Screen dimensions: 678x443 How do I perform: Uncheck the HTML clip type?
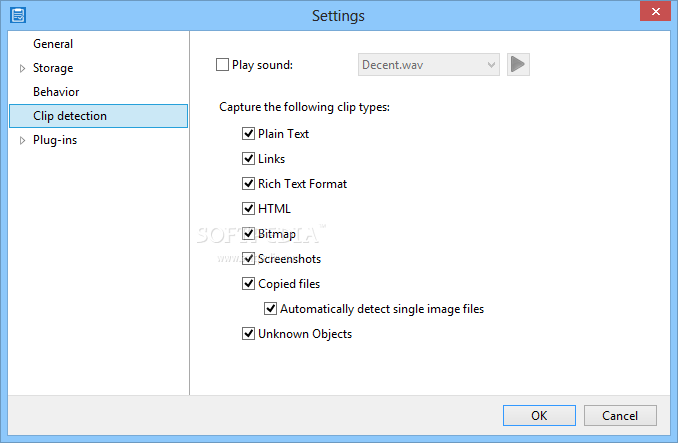click(248, 209)
